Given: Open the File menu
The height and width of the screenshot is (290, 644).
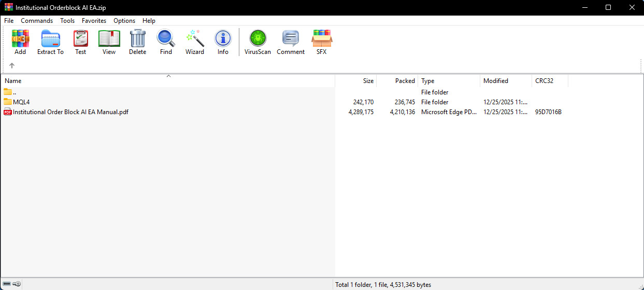Looking at the screenshot, I should point(9,21).
